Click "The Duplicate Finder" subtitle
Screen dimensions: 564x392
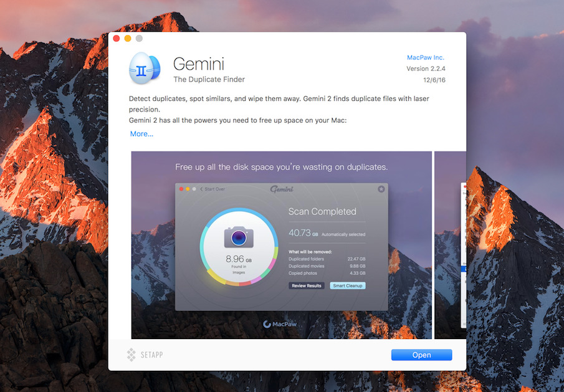click(209, 80)
